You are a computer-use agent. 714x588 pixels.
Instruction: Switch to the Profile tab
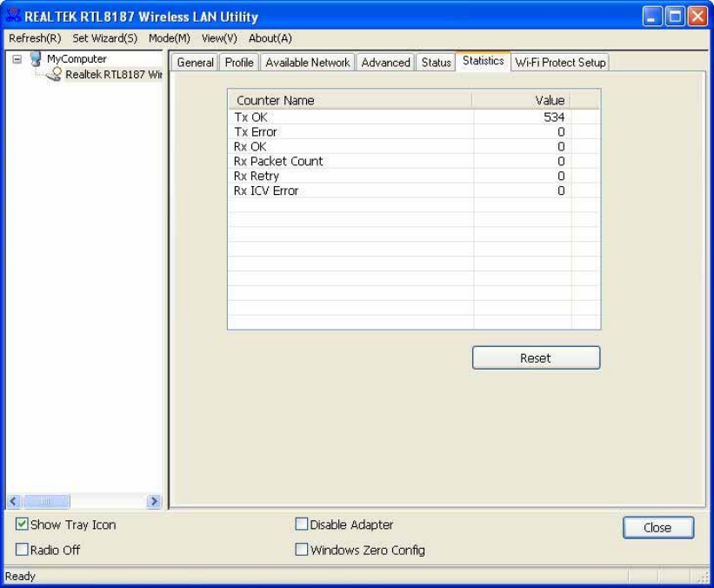point(239,63)
